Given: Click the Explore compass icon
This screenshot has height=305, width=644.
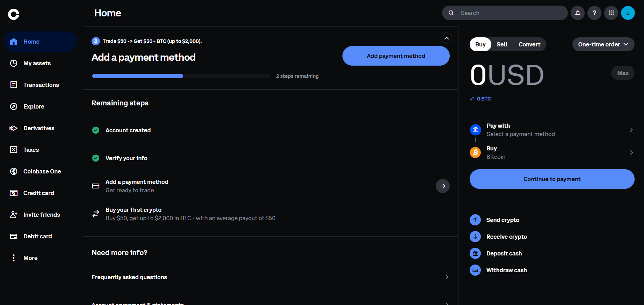Looking at the screenshot, I should (14, 106).
